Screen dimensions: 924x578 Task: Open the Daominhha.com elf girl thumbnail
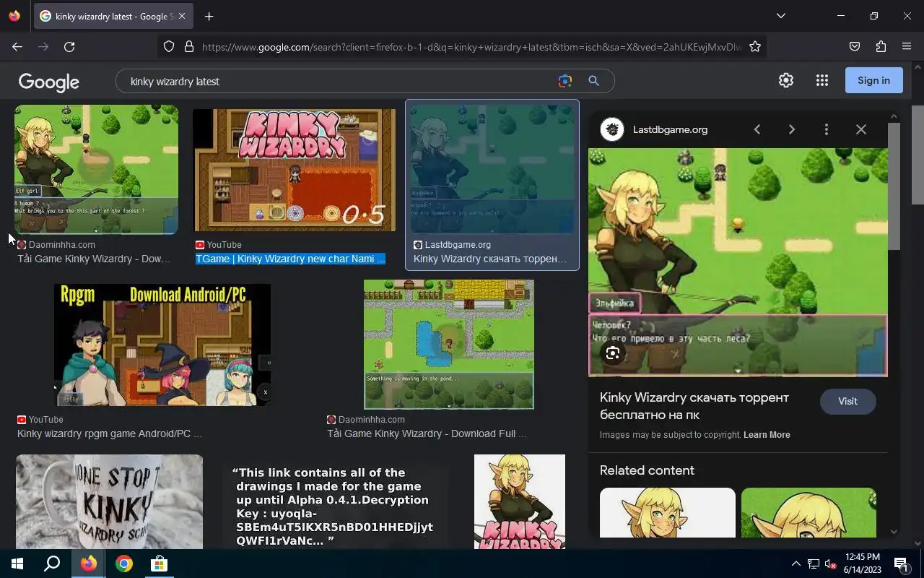click(96, 170)
